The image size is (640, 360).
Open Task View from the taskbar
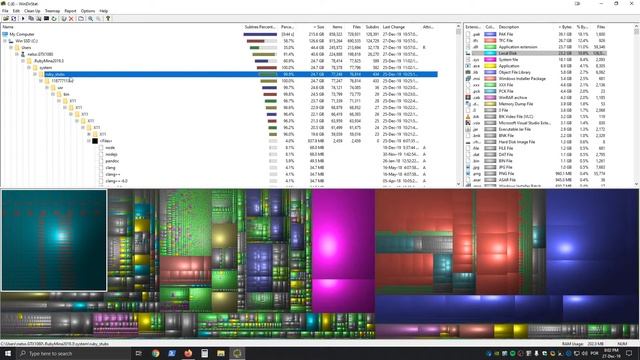138,353
